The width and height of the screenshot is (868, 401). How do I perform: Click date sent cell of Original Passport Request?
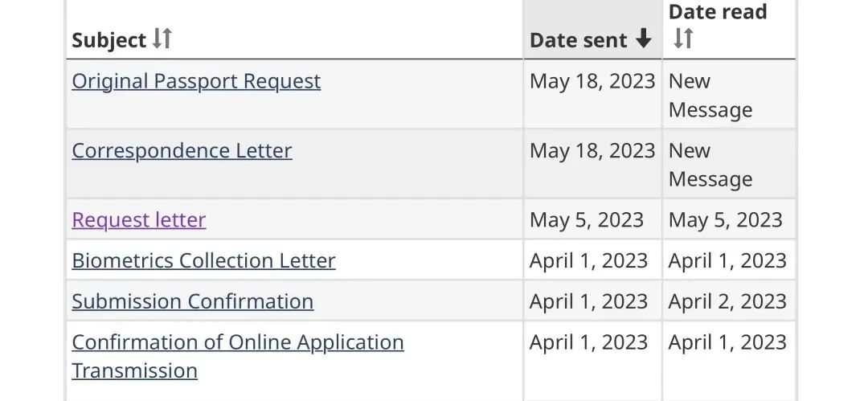pos(592,81)
